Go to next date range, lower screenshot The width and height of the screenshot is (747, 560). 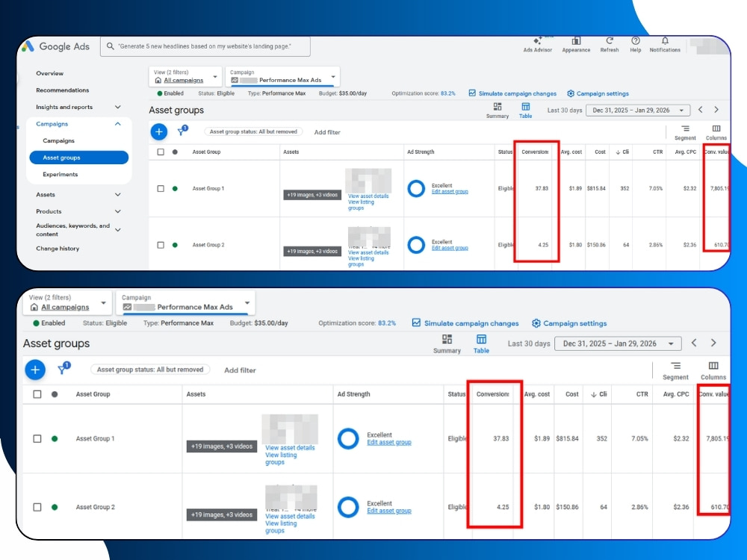coord(713,343)
